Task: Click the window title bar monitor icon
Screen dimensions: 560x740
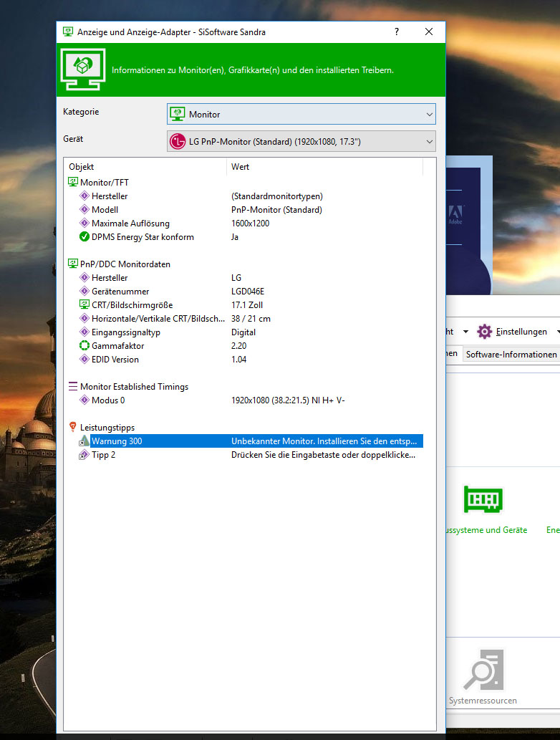Action: pos(68,32)
